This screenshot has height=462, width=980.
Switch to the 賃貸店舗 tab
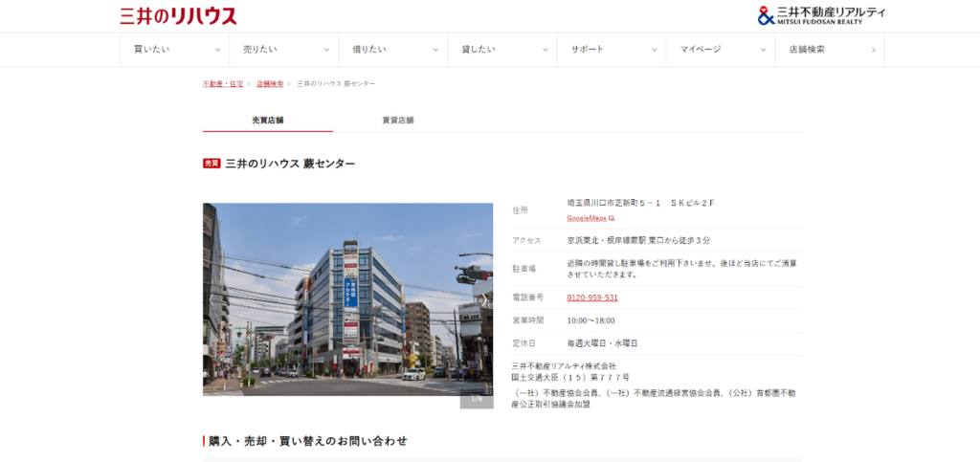[398, 120]
